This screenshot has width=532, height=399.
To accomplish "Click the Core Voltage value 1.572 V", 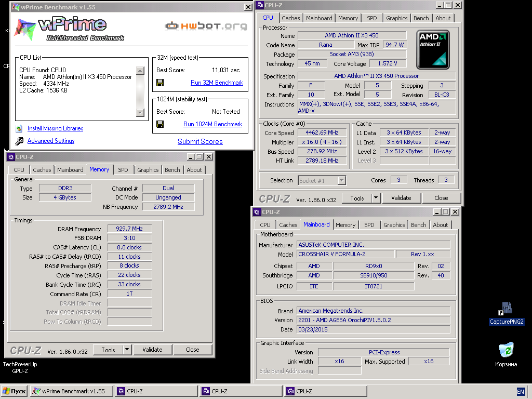I will pos(388,63).
